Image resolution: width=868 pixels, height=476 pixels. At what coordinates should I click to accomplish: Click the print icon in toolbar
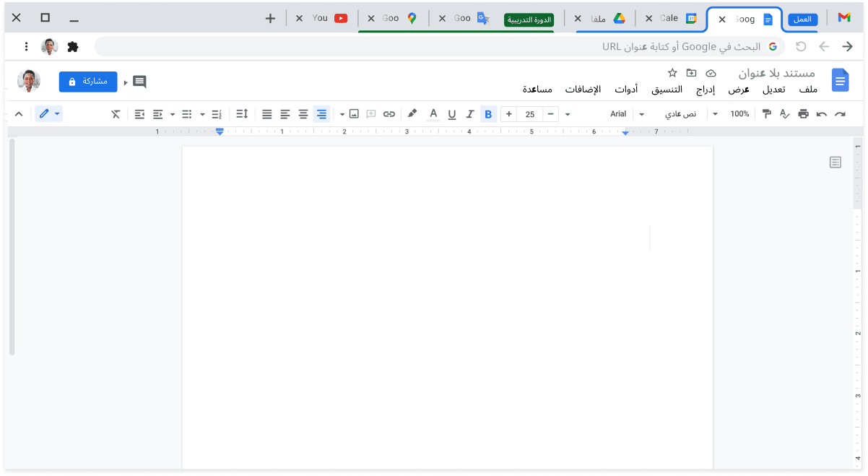tap(803, 114)
